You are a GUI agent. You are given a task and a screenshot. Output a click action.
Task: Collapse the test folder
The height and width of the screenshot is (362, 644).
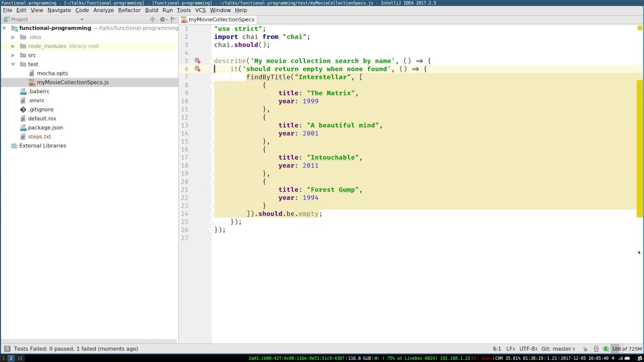pyautogui.click(x=14, y=64)
